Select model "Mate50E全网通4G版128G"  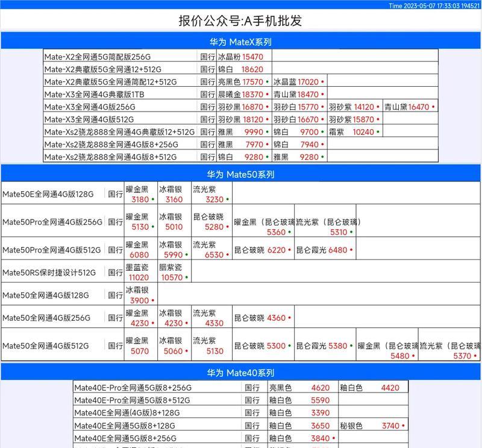pos(48,194)
